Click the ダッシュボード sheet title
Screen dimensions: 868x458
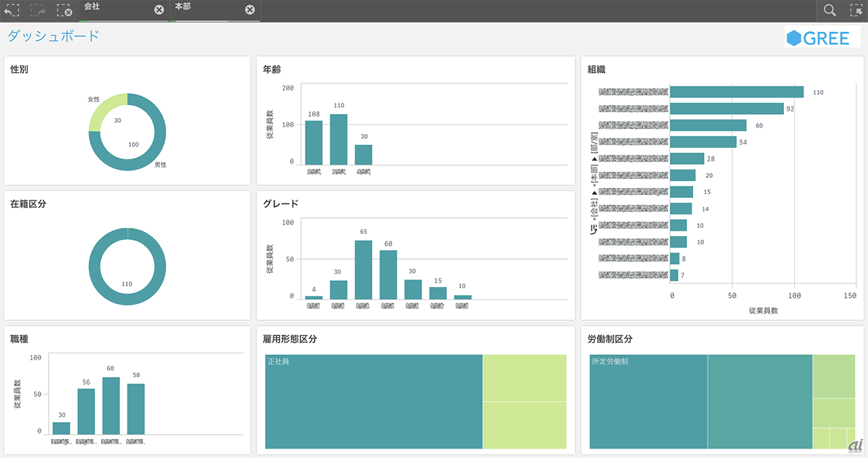click(x=54, y=36)
